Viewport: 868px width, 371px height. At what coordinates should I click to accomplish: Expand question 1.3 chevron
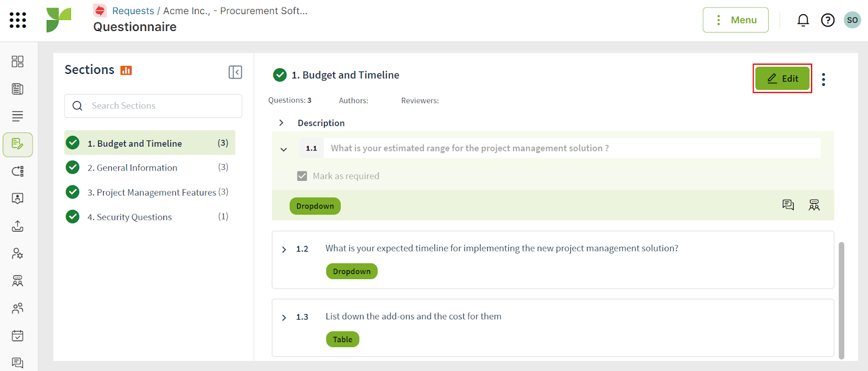(x=284, y=317)
